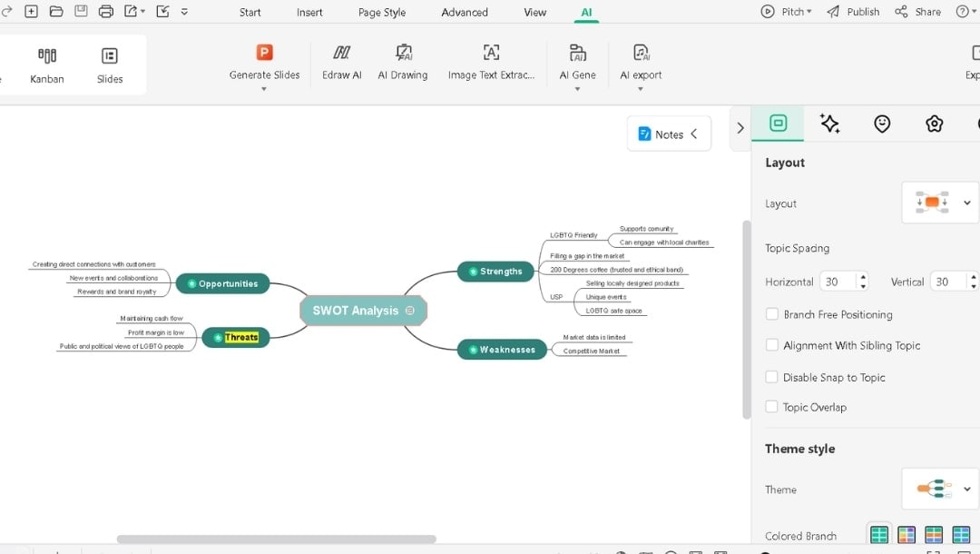
Task: Open the help question mark menu
Action: 963,11
